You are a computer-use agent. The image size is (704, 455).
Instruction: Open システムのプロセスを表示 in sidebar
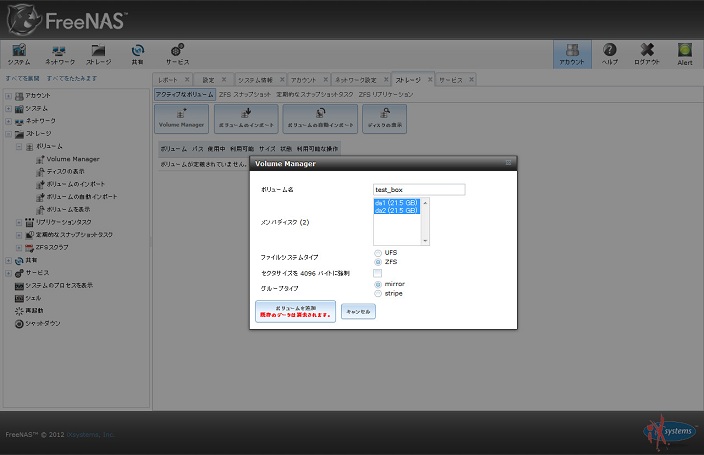click(53, 286)
